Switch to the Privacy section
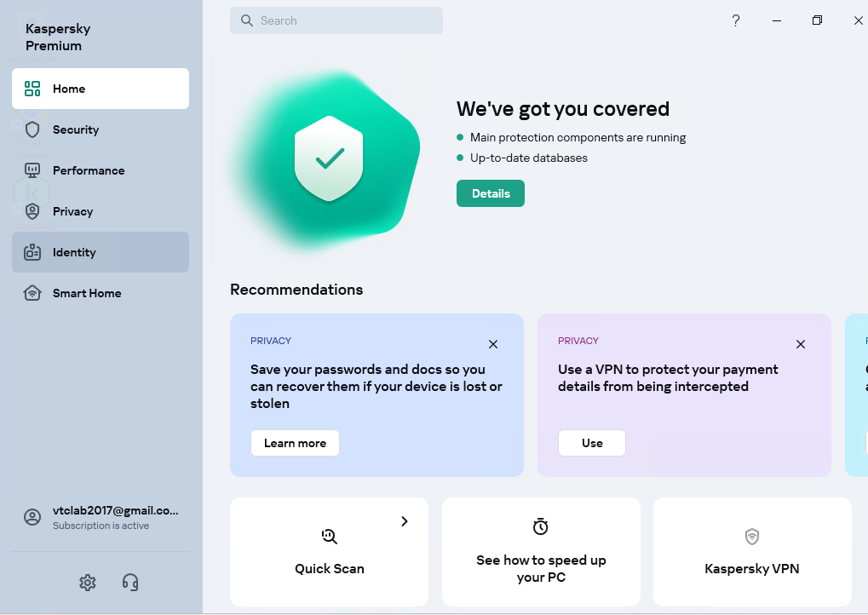The height and width of the screenshot is (615, 868). [x=72, y=211]
